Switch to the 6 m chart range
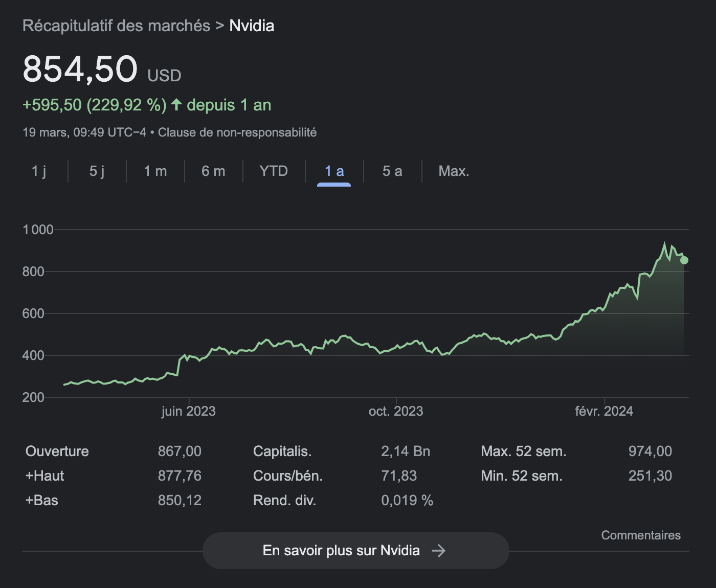 [x=213, y=171]
